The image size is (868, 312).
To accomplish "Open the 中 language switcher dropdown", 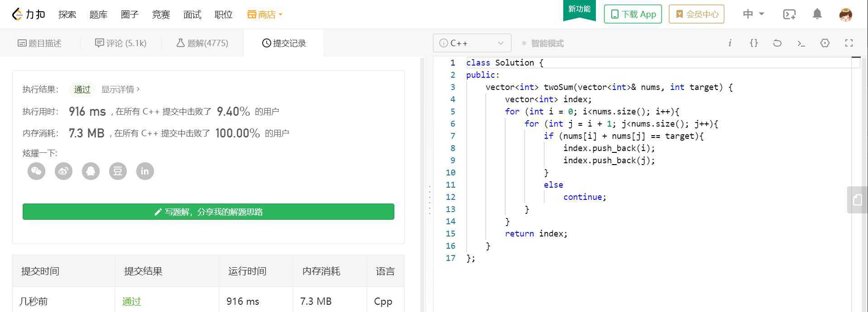I will coord(753,14).
